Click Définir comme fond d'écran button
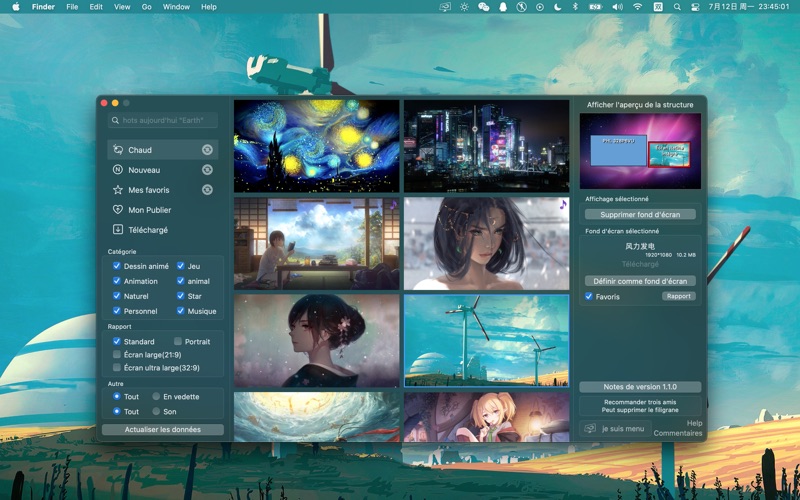 640,281
